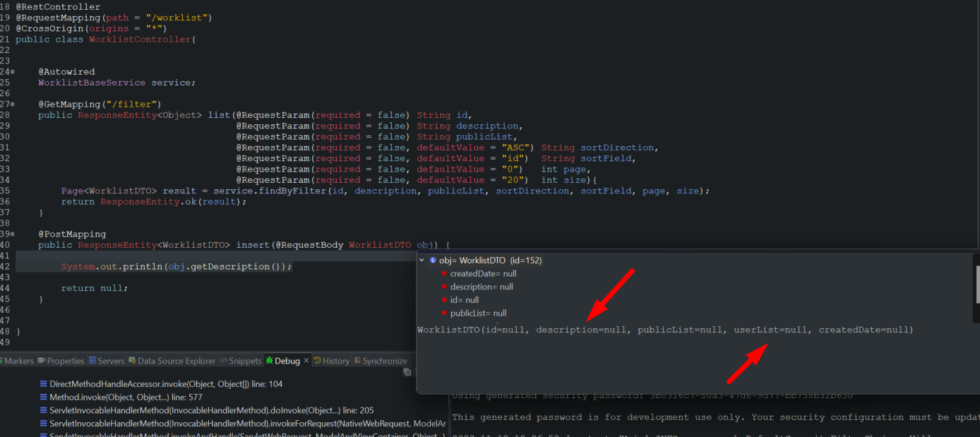Click line number 42 in gutter

[x=6, y=267]
